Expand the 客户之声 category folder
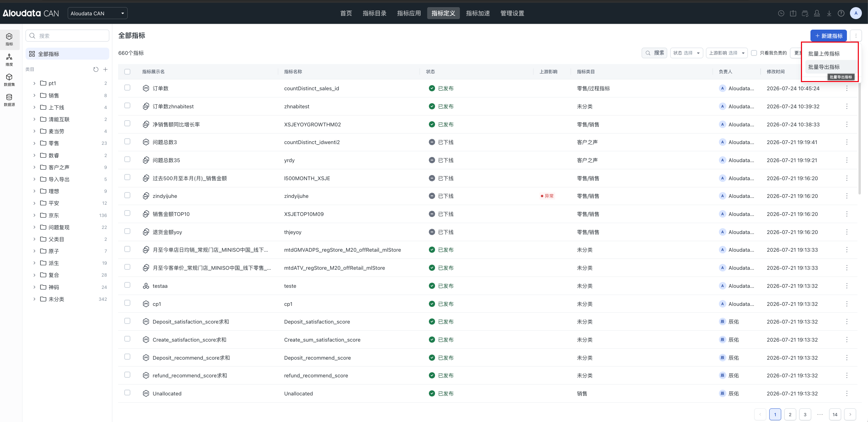The height and width of the screenshot is (422, 868). (34, 167)
